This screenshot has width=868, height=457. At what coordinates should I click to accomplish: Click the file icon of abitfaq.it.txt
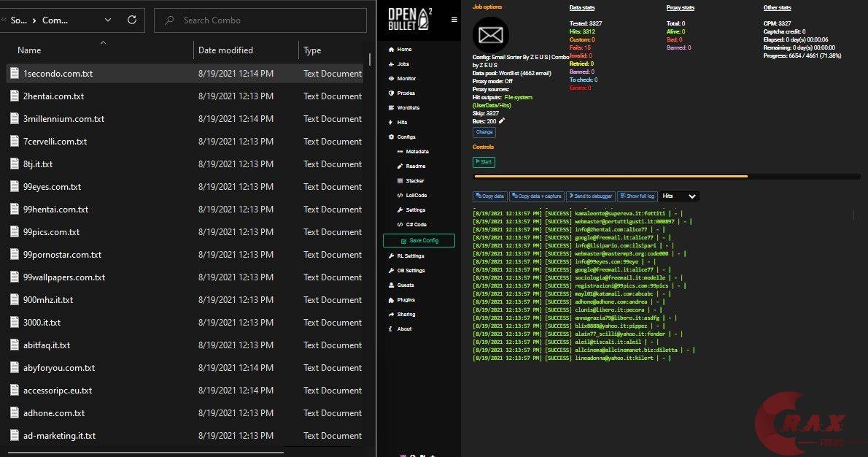[15, 345]
